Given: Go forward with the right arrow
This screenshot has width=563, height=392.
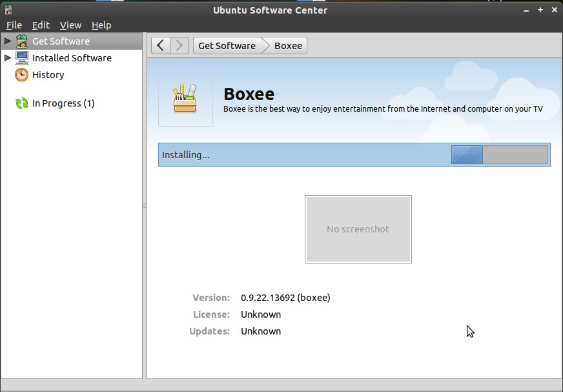Looking at the screenshot, I should point(179,46).
